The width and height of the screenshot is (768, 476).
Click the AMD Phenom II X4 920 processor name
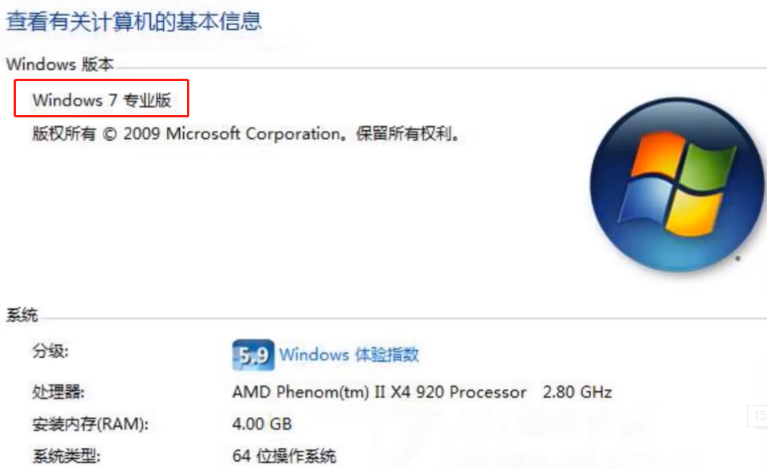(x=379, y=391)
